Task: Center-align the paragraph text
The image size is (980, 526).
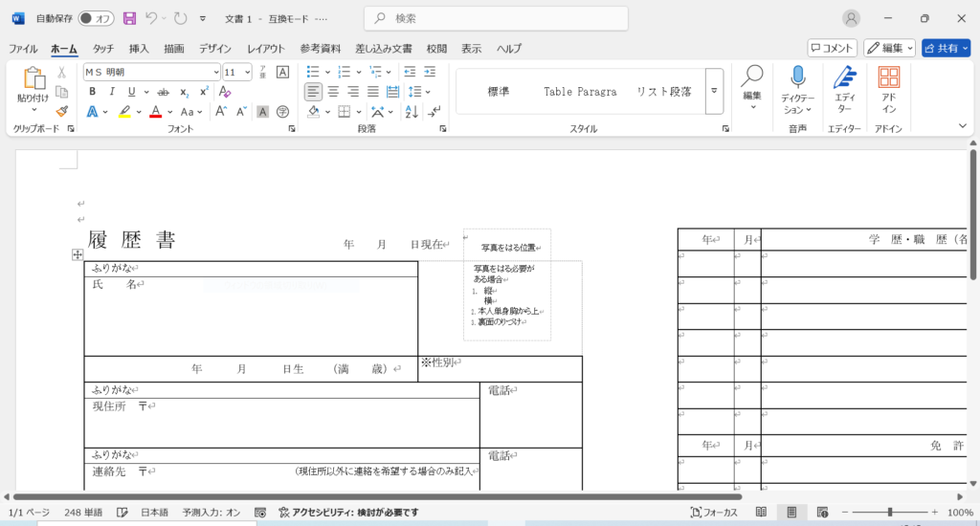Action: (x=333, y=92)
